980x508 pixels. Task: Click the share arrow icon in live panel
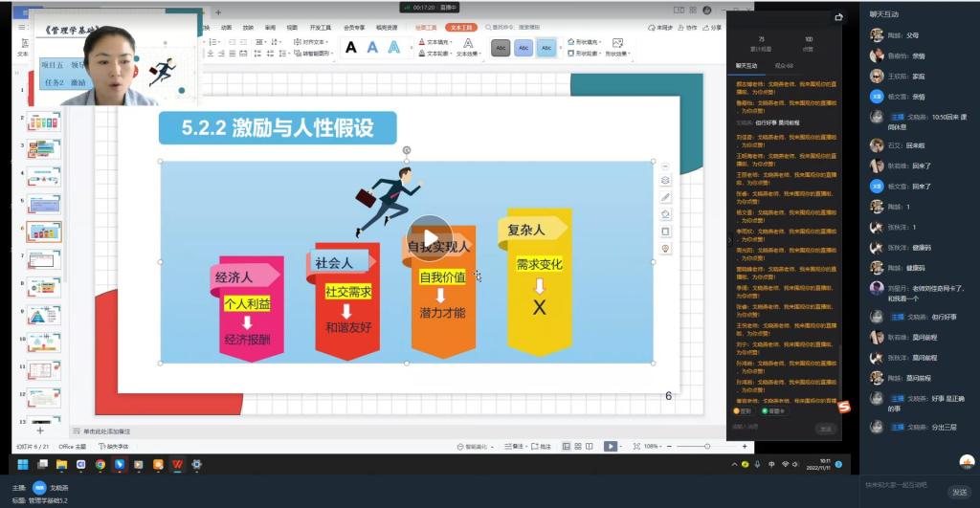[839, 16]
